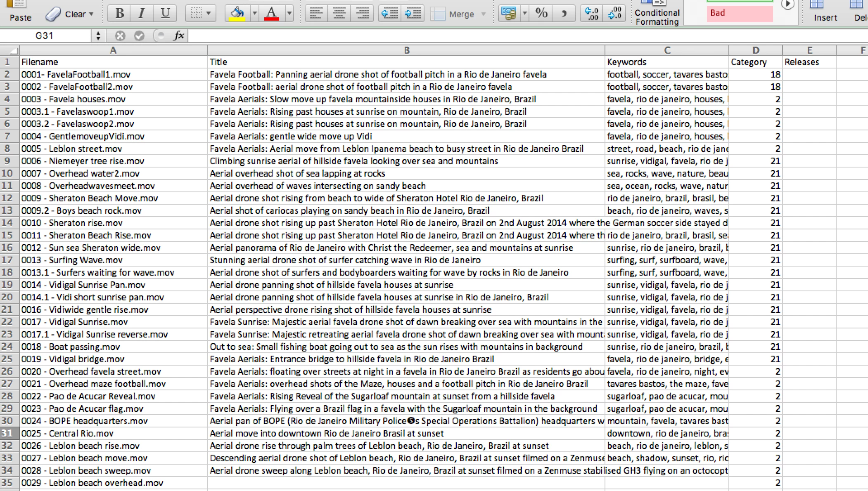
Task: Toggle italic formatting
Action: [142, 14]
